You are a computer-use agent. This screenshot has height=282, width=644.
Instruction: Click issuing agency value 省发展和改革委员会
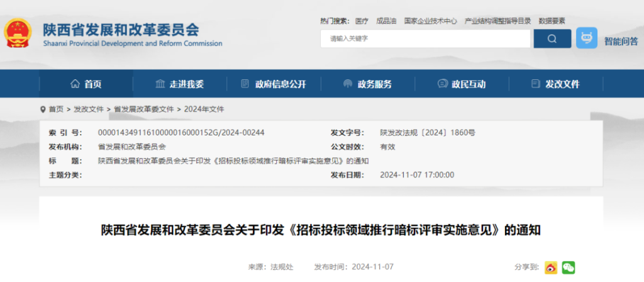tap(132, 147)
